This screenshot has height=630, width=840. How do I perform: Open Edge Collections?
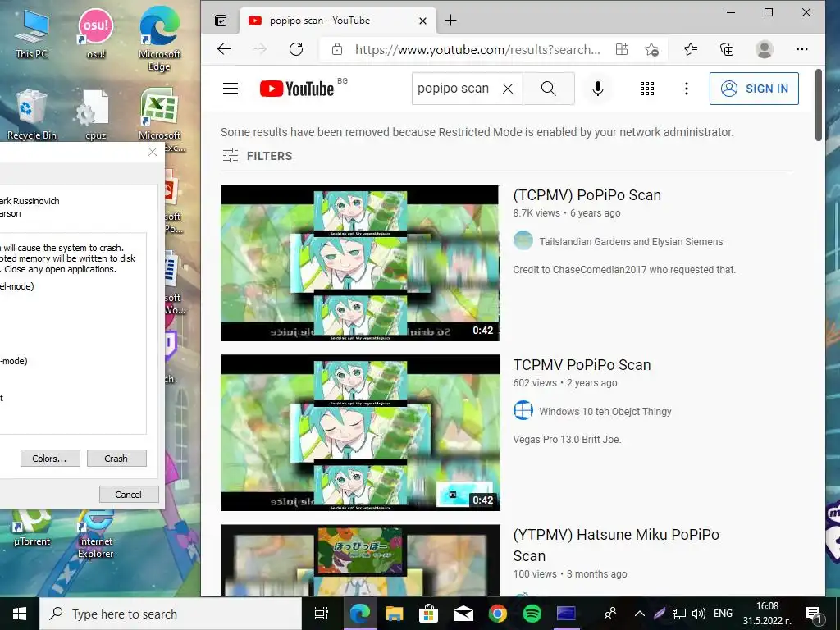coord(727,49)
